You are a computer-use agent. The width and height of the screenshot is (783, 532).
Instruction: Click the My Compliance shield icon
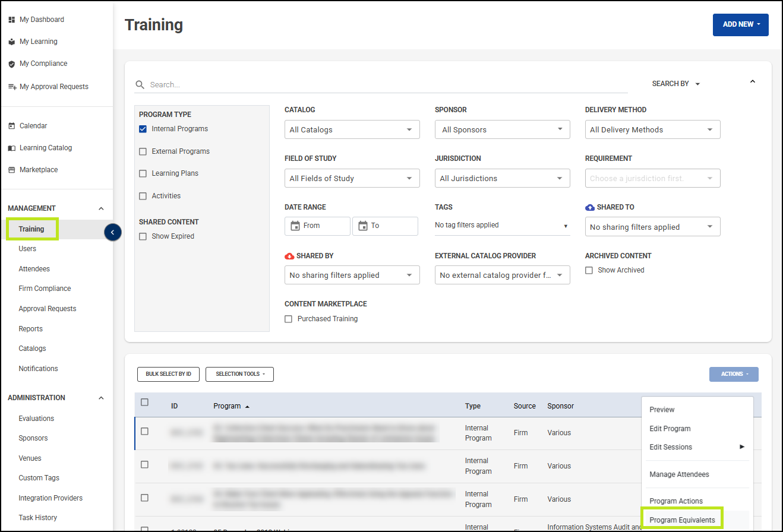pyautogui.click(x=12, y=64)
